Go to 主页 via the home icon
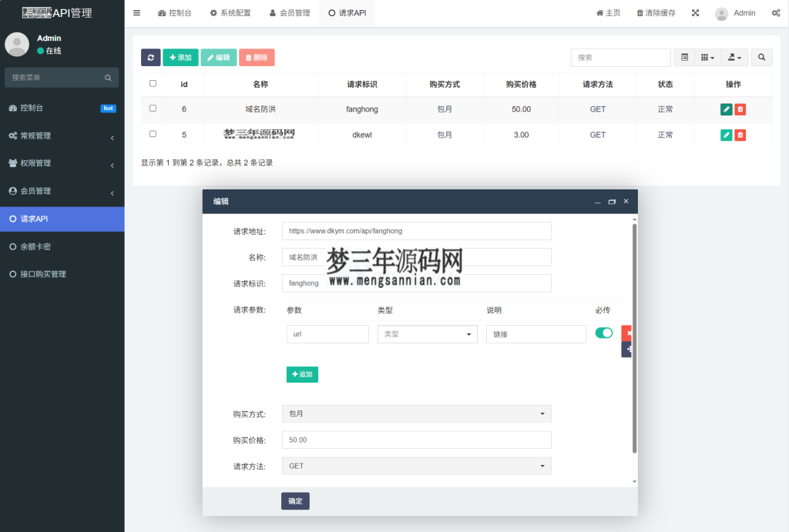Image resolution: width=789 pixels, height=532 pixels. coord(609,12)
